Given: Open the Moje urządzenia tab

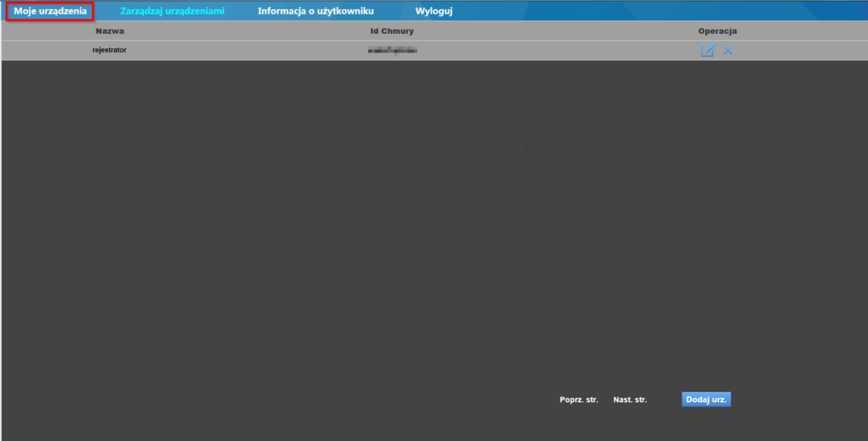Looking at the screenshot, I should pyautogui.click(x=50, y=12).
